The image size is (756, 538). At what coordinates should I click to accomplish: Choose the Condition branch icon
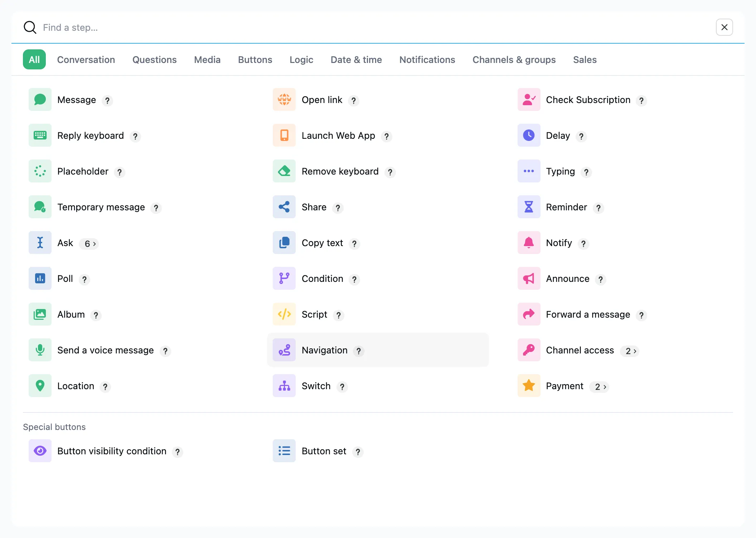pos(284,278)
